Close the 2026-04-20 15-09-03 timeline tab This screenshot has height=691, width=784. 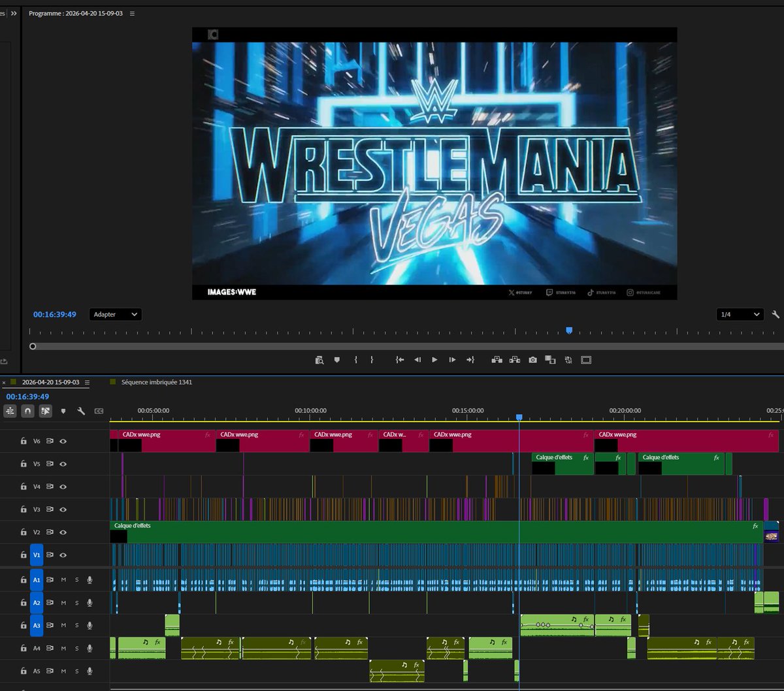click(4, 383)
